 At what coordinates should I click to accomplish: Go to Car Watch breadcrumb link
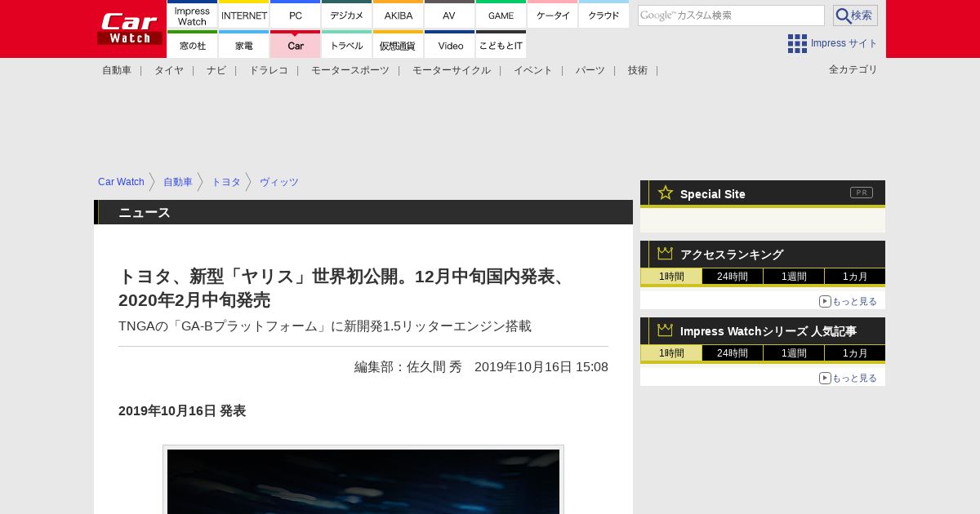pyautogui.click(x=121, y=182)
